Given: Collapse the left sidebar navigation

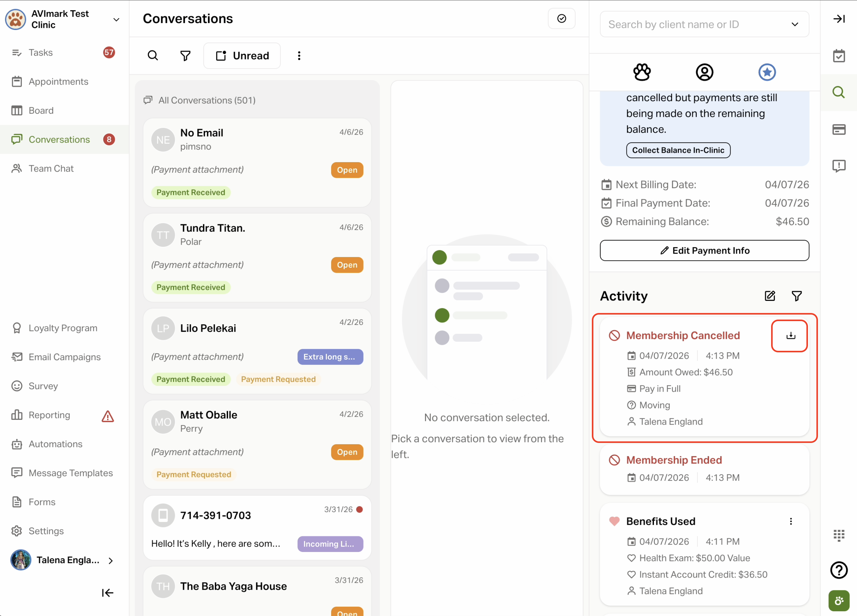Looking at the screenshot, I should [x=107, y=593].
